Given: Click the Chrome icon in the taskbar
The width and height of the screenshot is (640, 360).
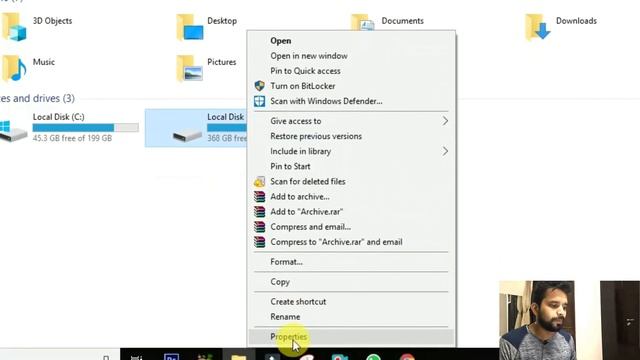Looking at the screenshot, I should (407, 357).
